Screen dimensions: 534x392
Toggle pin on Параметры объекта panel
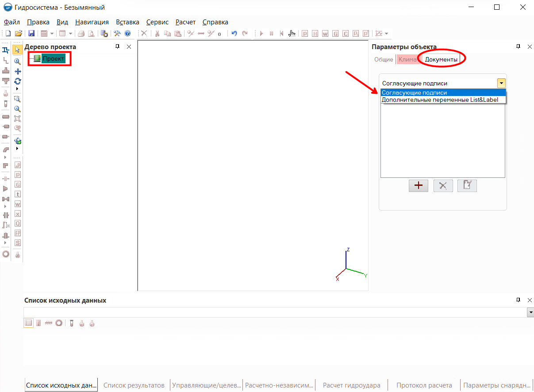(x=519, y=46)
